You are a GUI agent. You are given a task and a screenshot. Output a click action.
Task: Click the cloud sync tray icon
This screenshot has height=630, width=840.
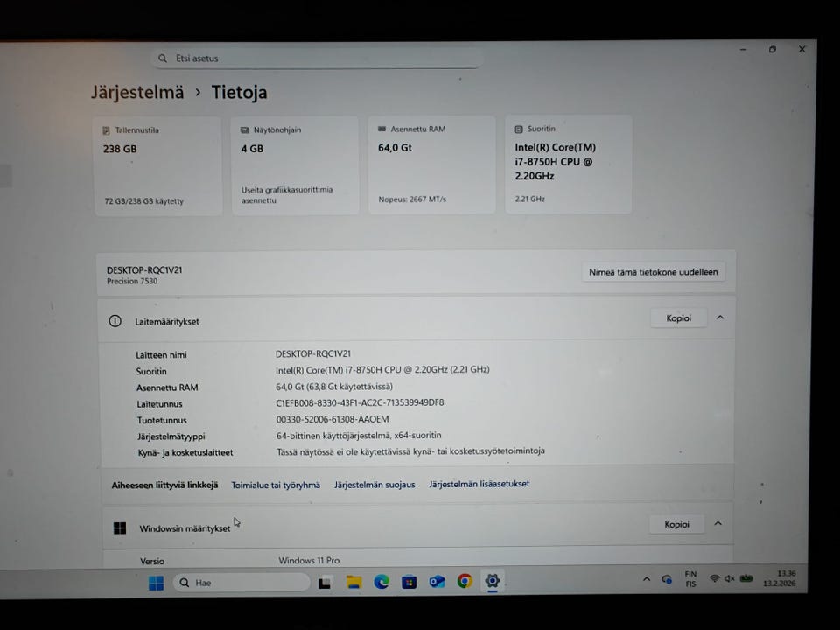tap(667, 579)
